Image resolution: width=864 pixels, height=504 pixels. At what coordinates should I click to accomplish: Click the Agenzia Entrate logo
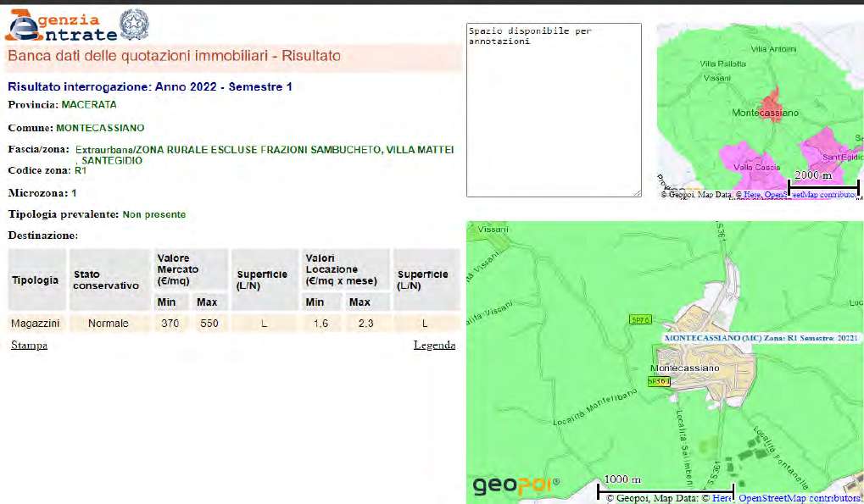[59, 25]
